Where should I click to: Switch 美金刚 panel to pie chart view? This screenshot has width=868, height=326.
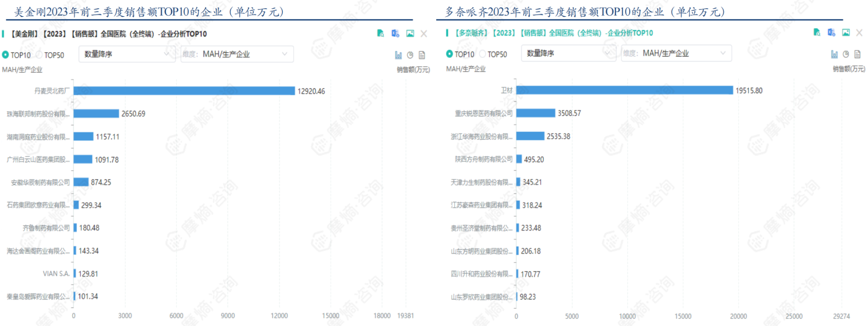[x=410, y=55]
